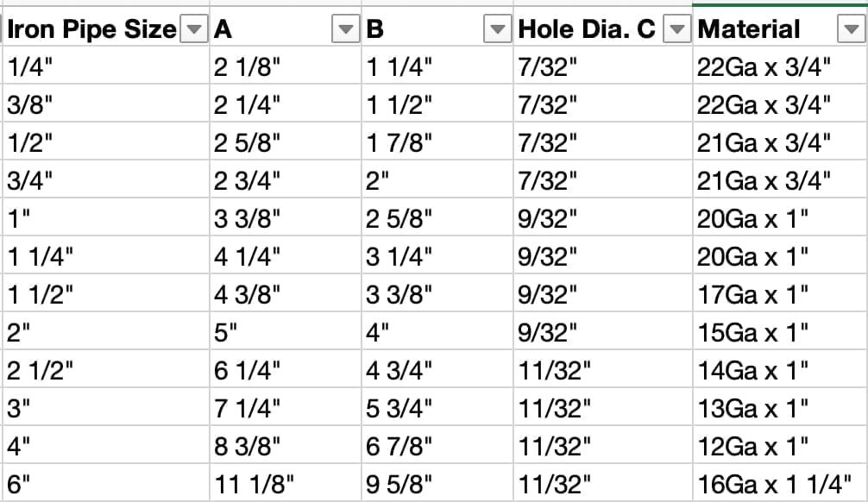Screen dimensions: 868x502
Task: Open the Hole Dia. C filter dropdown
Action: [676, 28]
